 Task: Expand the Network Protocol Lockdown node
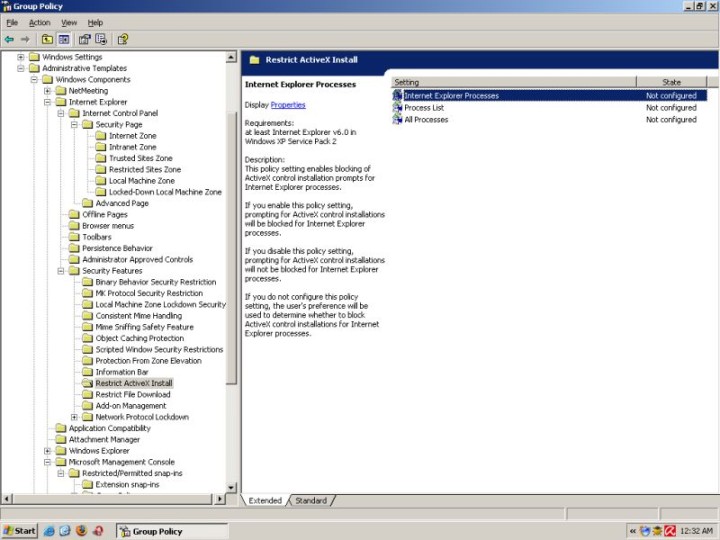74,417
